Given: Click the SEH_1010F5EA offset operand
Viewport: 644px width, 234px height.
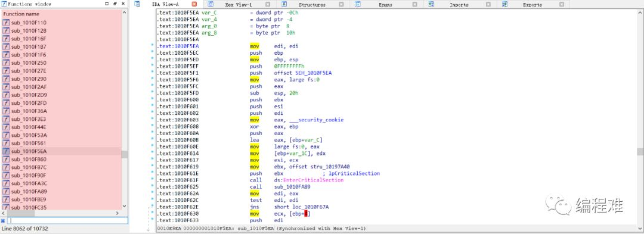Looking at the screenshot, I should [x=314, y=73].
